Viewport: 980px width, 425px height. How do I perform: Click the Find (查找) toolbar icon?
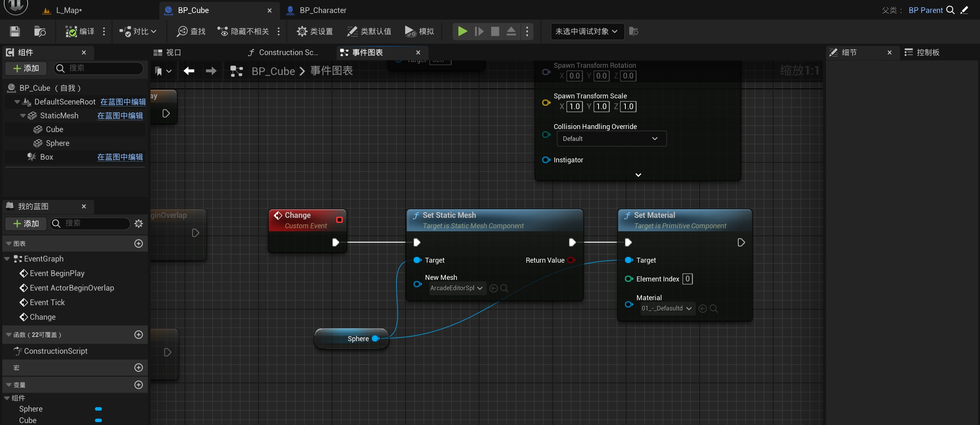pyautogui.click(x=191, y=31)
